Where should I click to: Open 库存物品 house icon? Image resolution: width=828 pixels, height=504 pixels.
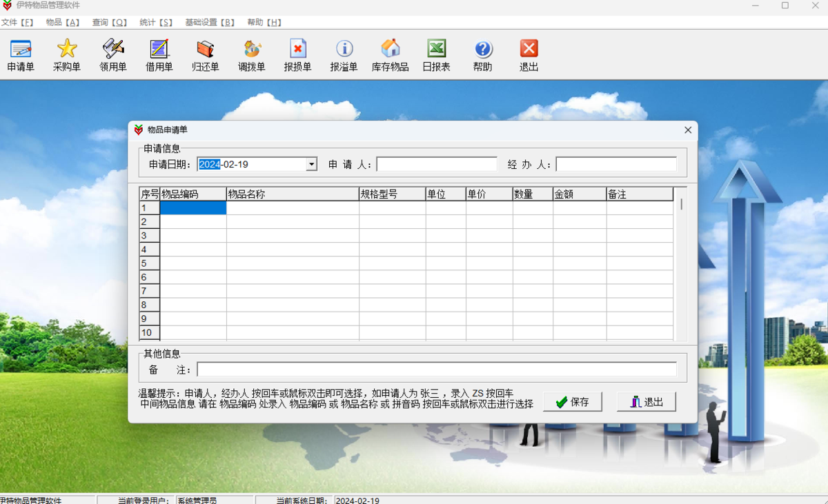click(x=391, y=50)
